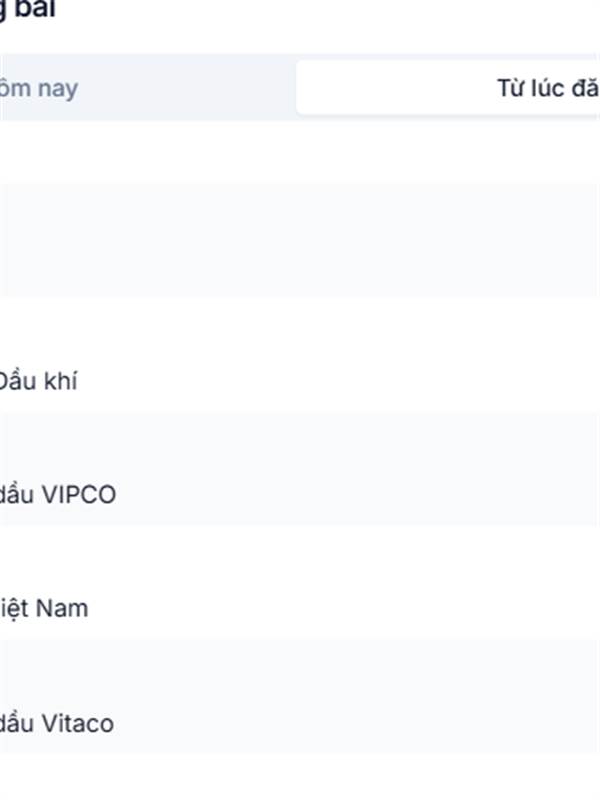Click the 'Vitaco' company name text

click(x=79, y=722)
